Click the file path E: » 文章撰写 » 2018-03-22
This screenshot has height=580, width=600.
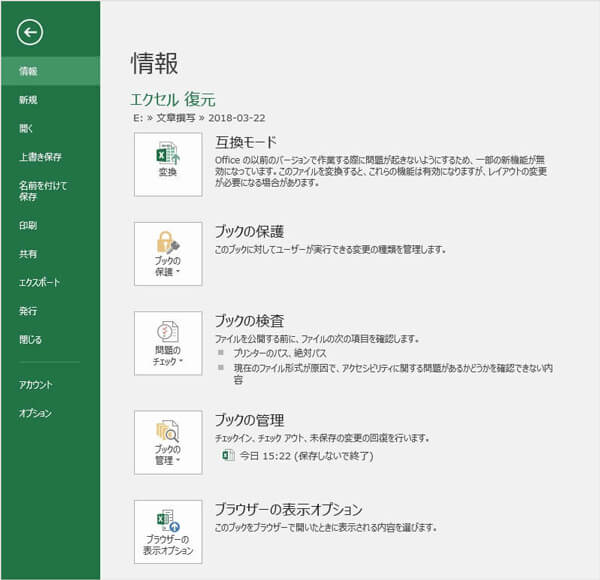(199, 118)
